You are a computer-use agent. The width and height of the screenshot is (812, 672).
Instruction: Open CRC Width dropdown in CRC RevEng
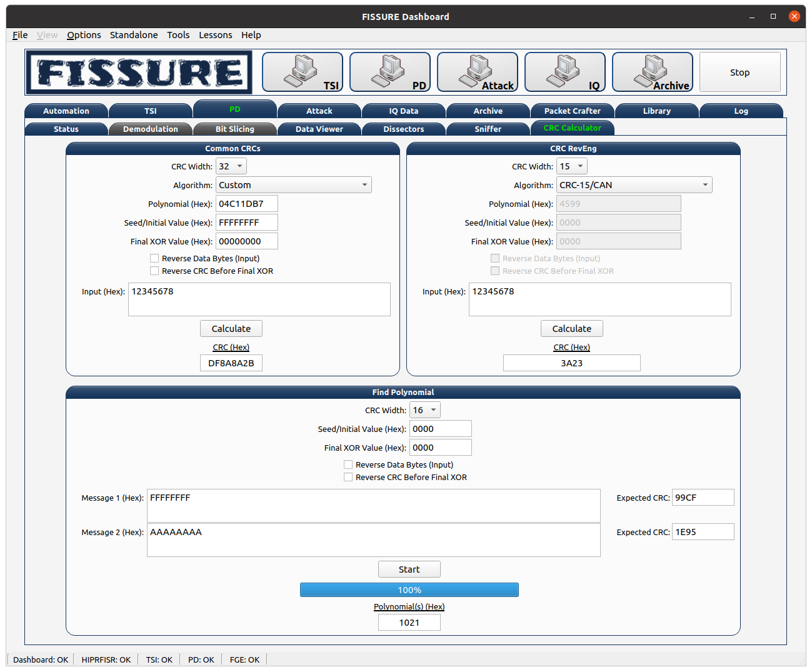click(x=572, y=166)
